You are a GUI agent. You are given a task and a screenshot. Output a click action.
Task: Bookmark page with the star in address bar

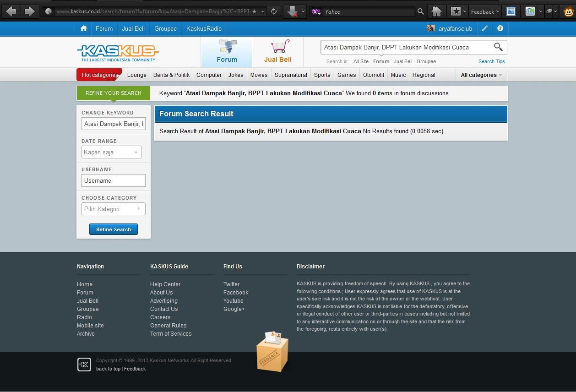(x=255, y=11)
